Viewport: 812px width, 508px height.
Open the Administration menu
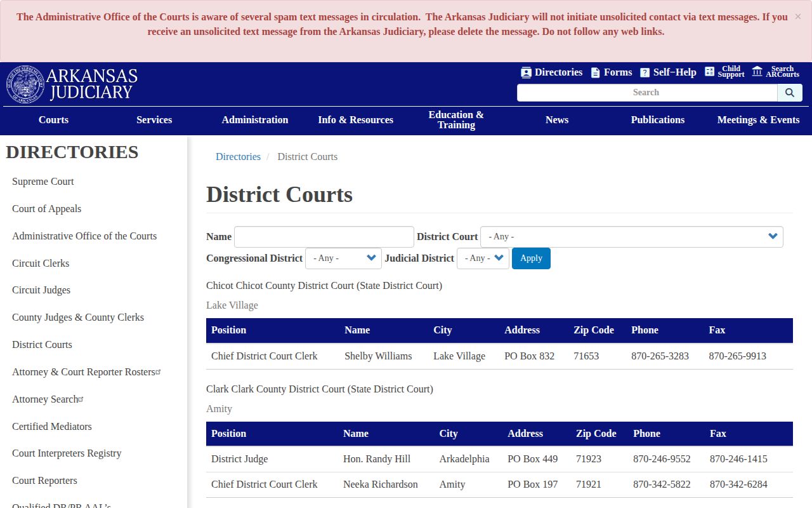[x=255, y=120]
